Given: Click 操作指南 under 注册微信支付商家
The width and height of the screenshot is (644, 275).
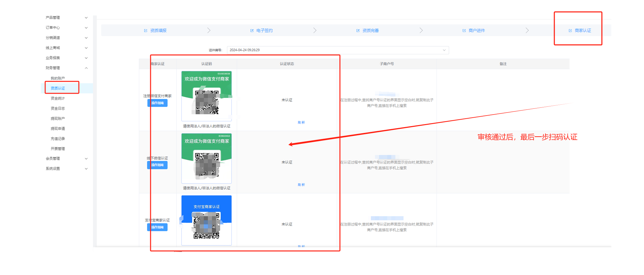Looking at the screenshot, I should click(157, 103).
